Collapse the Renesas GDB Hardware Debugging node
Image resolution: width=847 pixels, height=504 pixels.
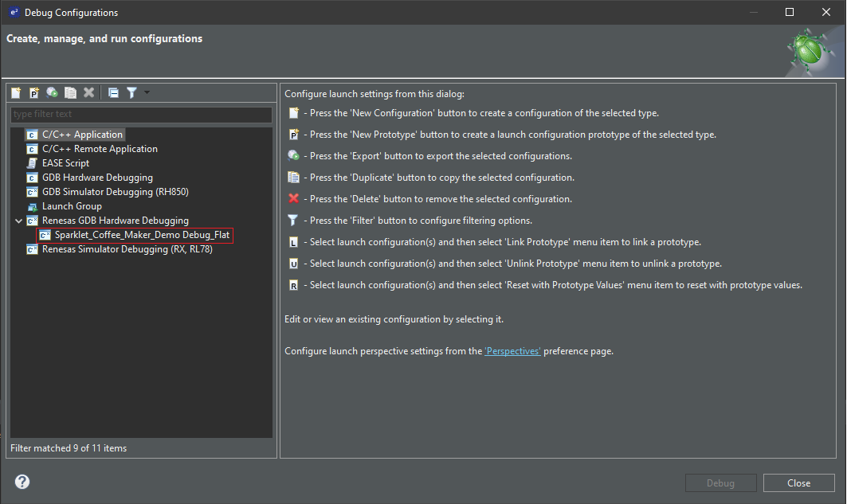tap(18, 221)
